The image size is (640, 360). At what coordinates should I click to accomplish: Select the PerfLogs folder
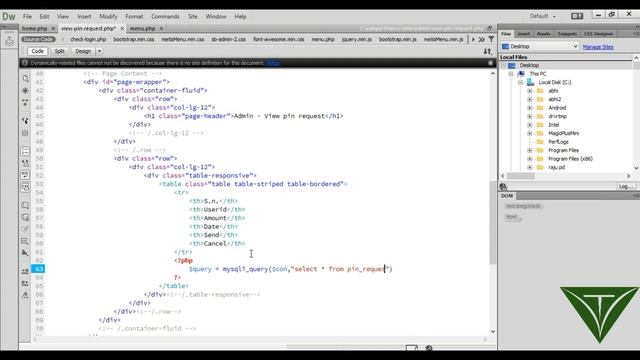(558, 142)
